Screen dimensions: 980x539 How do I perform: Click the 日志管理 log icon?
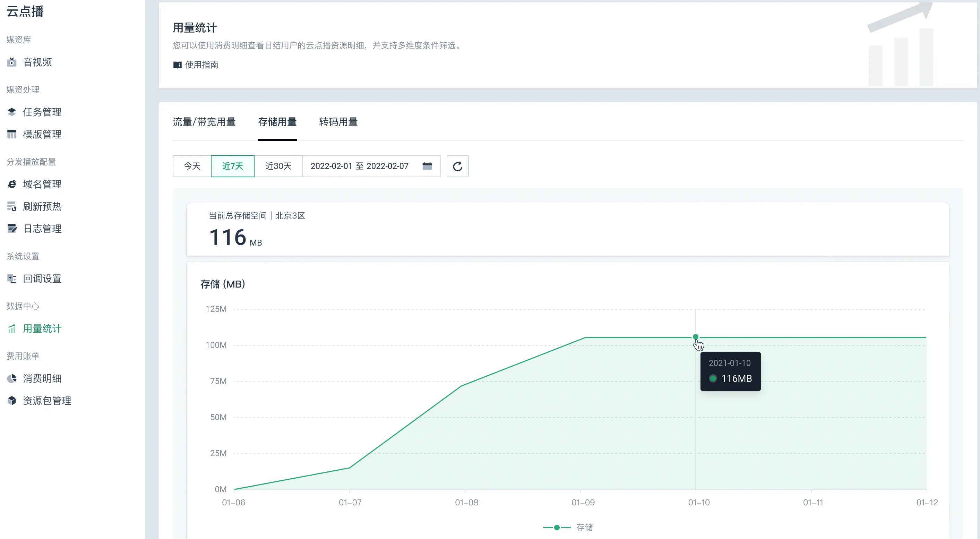click(x=12, y=229)
